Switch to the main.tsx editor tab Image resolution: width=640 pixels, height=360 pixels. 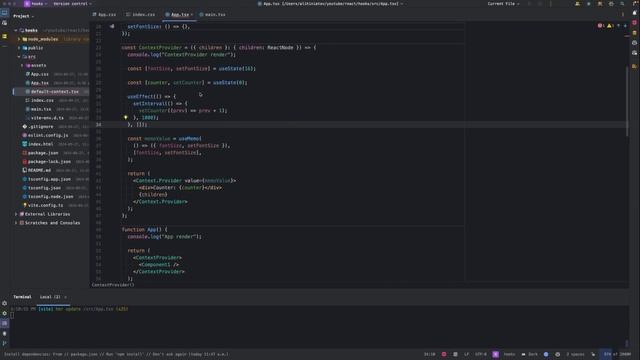(212, 14)
